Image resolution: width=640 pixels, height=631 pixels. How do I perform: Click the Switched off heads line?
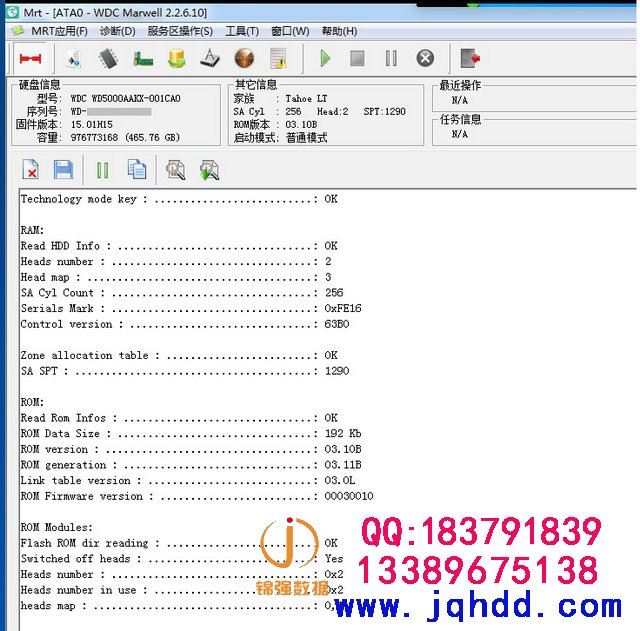182,559
